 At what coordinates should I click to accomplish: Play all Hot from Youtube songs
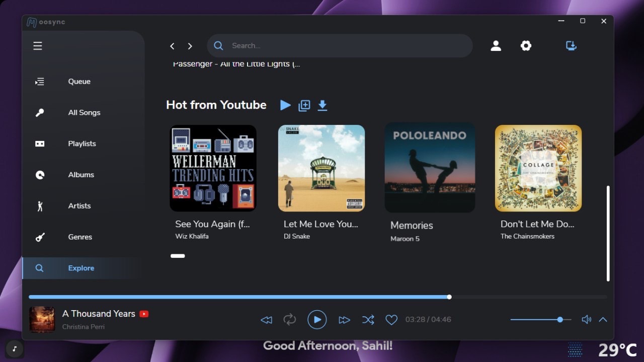(285, 105)
